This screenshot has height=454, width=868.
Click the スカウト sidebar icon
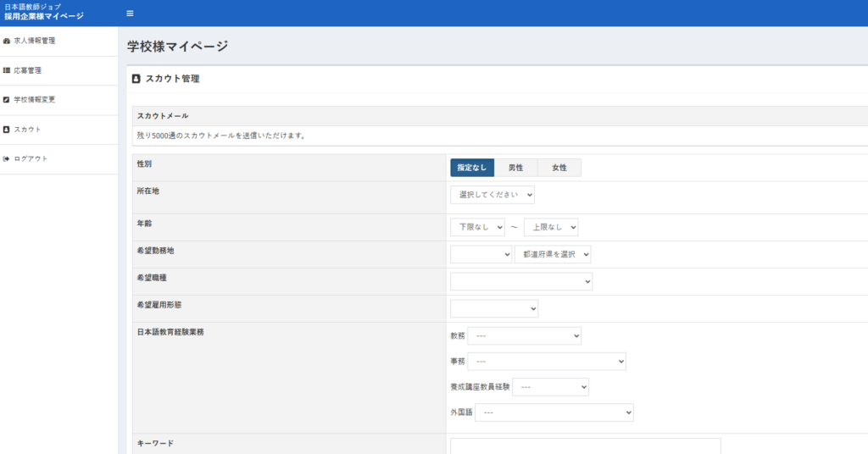point(7,130)
